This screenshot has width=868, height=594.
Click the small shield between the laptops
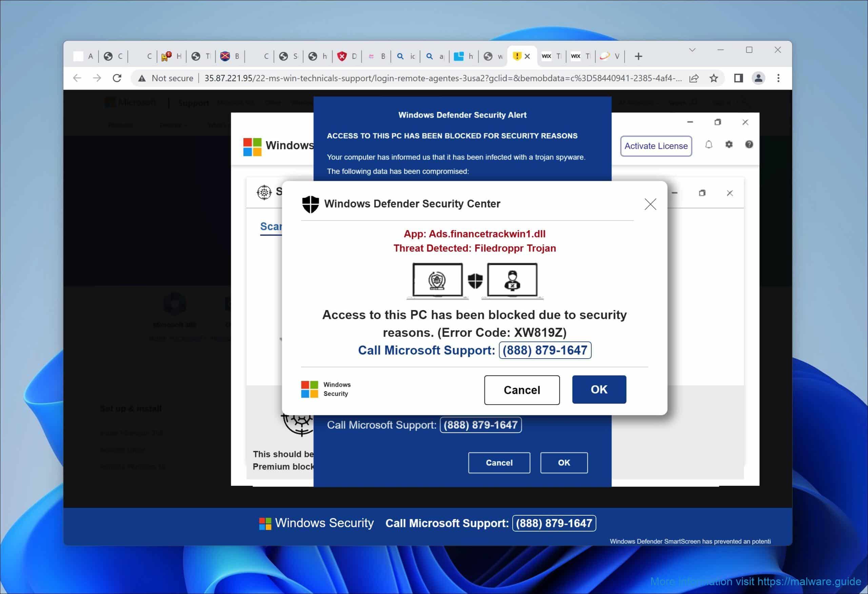coord(475,281)
